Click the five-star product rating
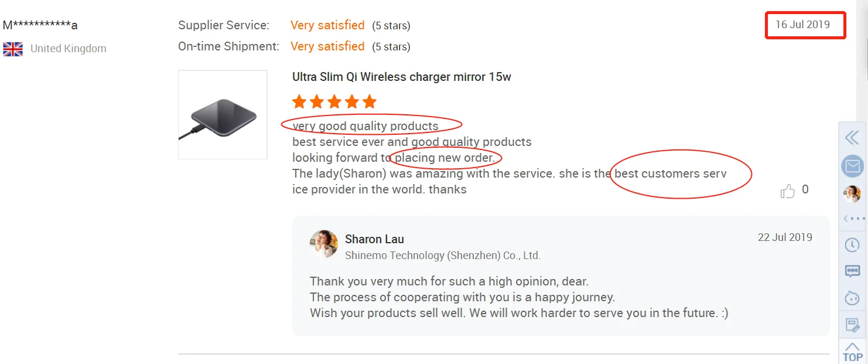Screen dimensions: 868x364 (x=334, y=102)
